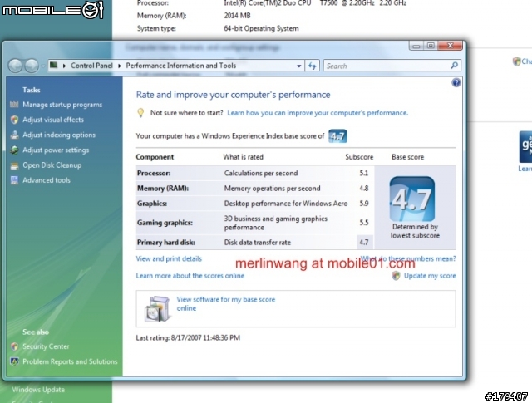
Task: Open Advanced tools link
Action: click(47, 180)
